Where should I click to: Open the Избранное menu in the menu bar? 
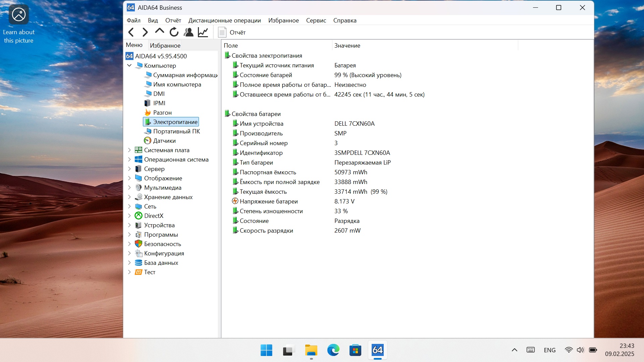283,20
